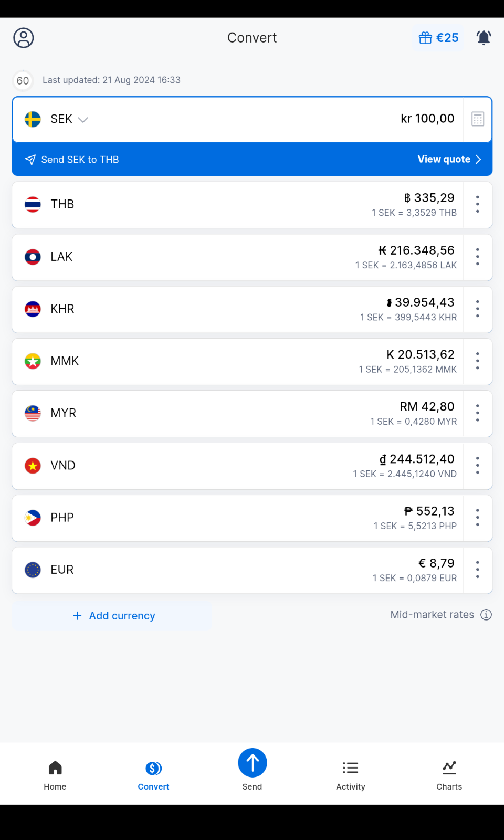504x840 pixels.
Task: Open the notifications bell
Action: (x=484, y=38)
